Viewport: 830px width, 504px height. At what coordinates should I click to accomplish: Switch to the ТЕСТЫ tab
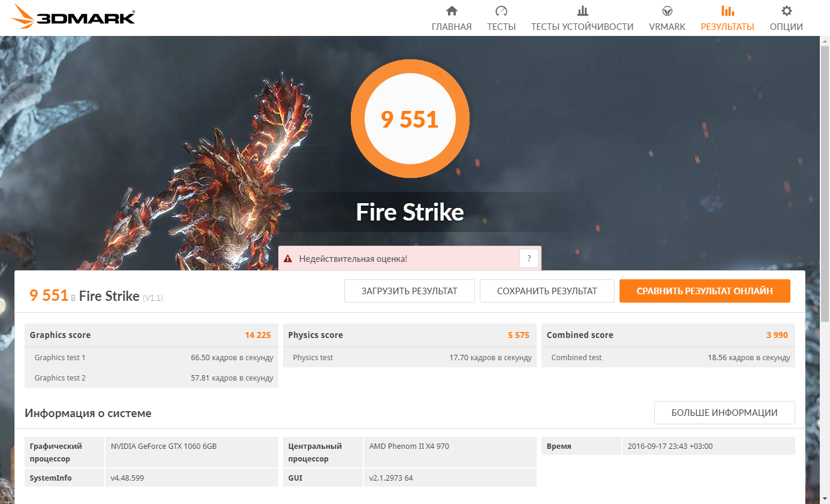point(501,26)
